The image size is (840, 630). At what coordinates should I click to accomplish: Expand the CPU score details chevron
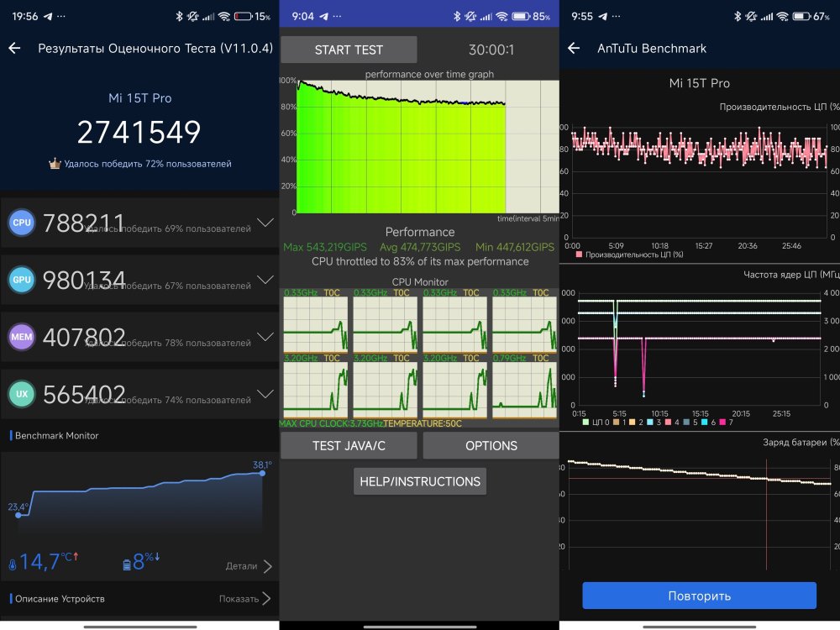[x=265, y=223]
